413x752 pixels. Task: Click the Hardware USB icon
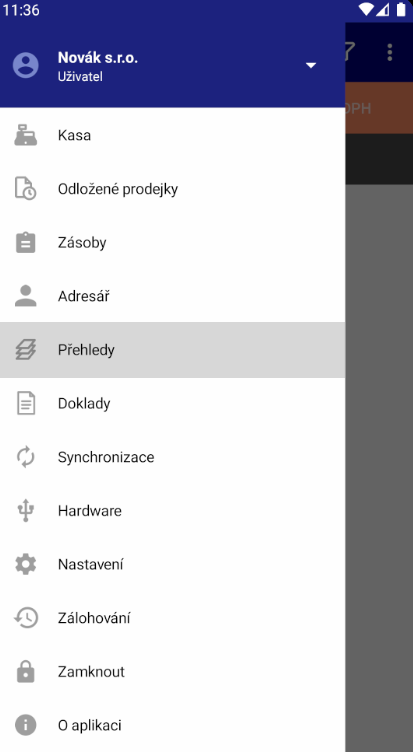tap(25, 510)
